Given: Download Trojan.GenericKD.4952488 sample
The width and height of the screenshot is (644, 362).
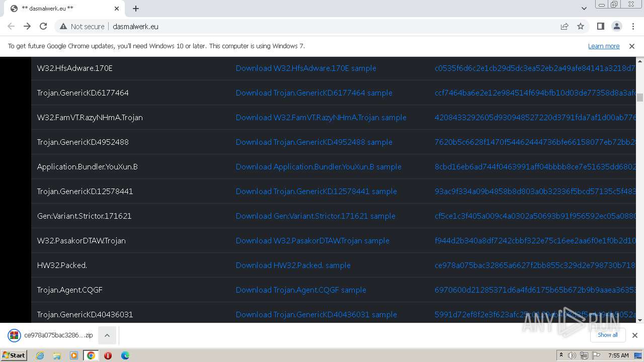Looking at the screenshot, I should (x=314, y=142).
